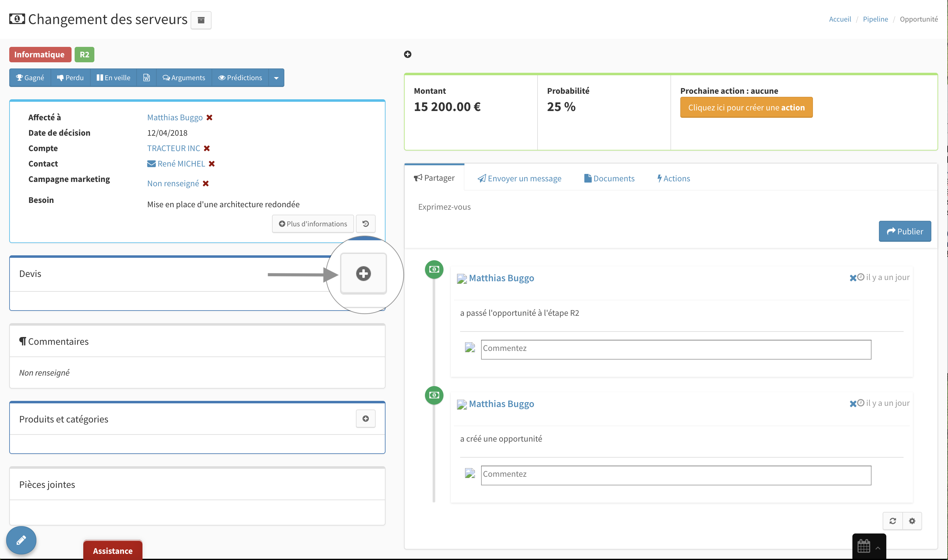948x560 pixels.
Task: Mark the opportunity as Gagné
Action: [x=30, y=78]
